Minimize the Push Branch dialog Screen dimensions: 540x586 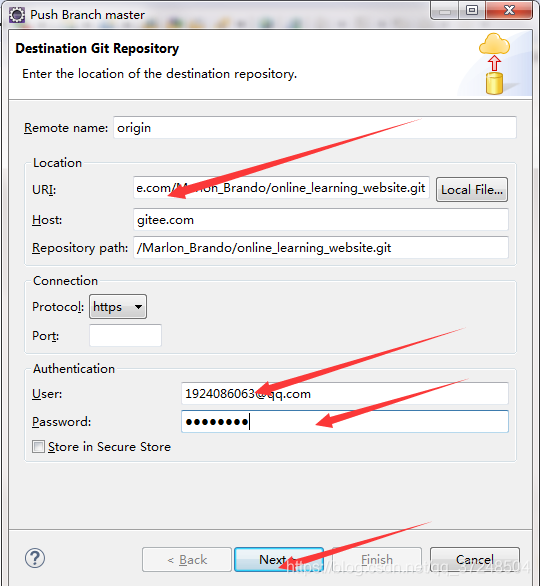point(444,10)
